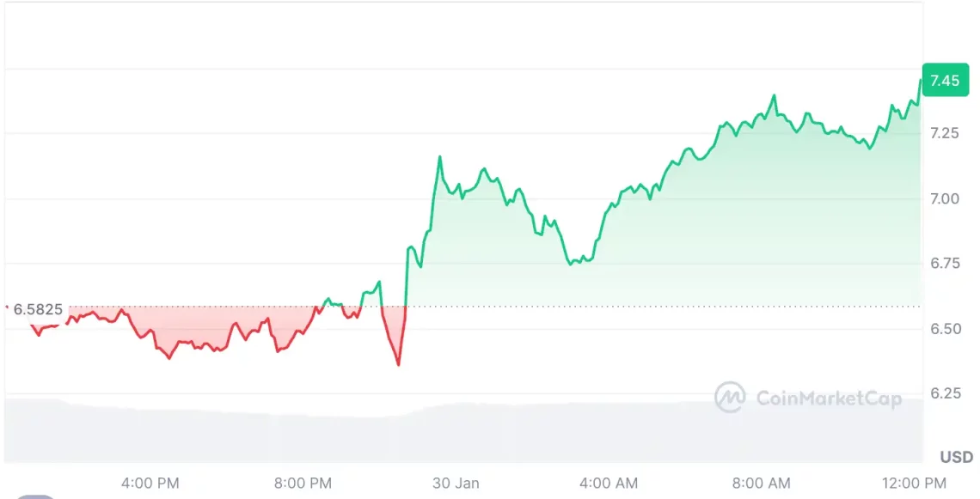980x499 pixels.
Task: Click the green spike peak above 30 Jan
Action: coord(439,157)
